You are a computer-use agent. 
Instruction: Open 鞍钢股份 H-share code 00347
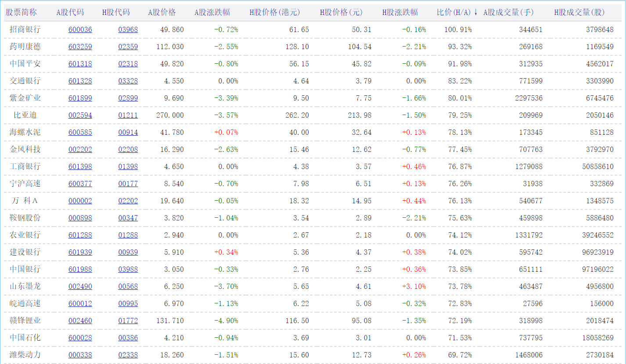[x=128, y=218]
